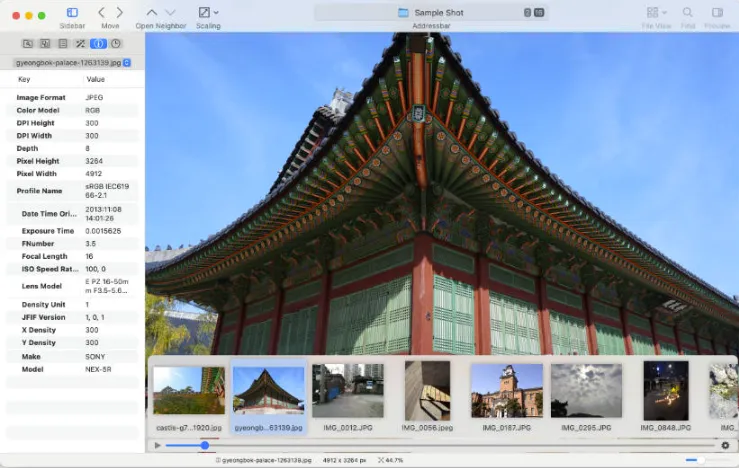The height and width of the screenshot is (468, 739).
Task: Move to the next image with the forward arrow
Action: (119, 13)
